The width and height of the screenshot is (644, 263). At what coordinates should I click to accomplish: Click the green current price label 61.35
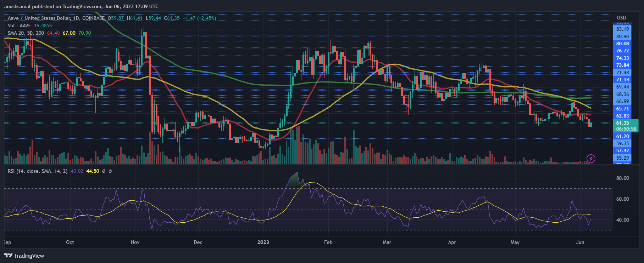click(x=622, y=123)
